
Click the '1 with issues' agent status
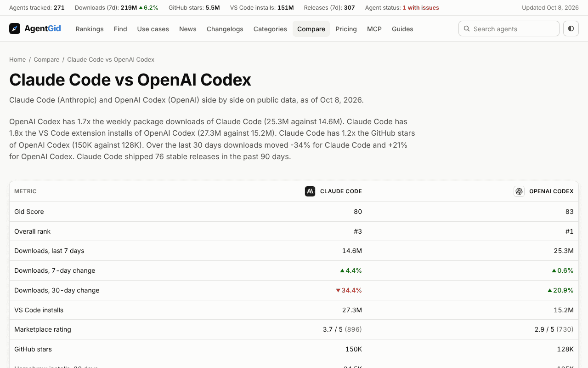click(x=421, y=8)
